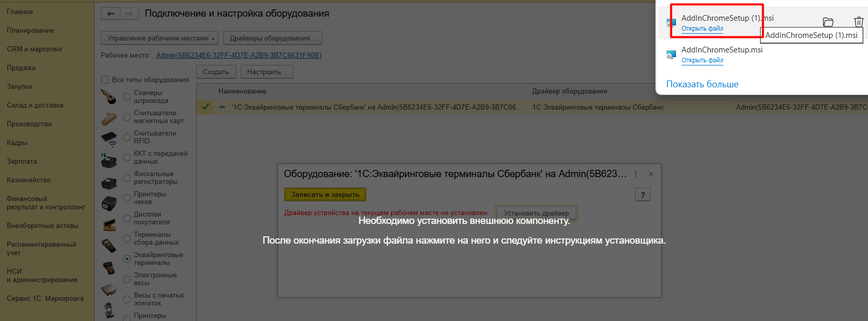Click the question mark help button

coord(642,195)
